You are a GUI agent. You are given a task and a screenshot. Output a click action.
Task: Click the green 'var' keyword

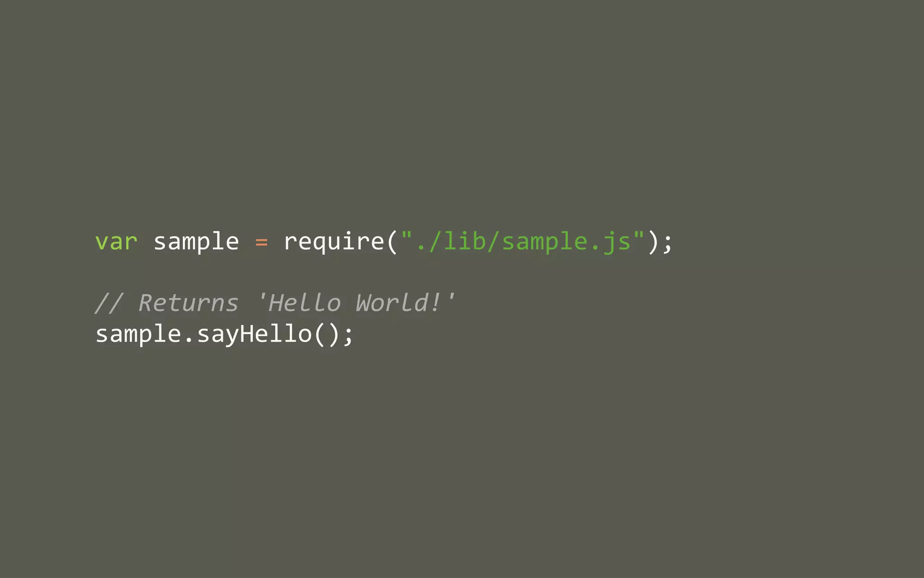coord(116,242)
